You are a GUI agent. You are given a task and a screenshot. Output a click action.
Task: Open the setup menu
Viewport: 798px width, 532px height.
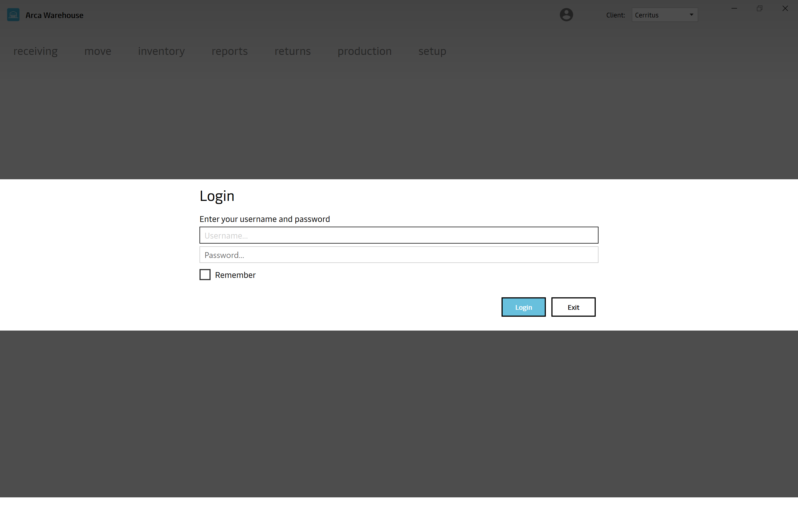click(432, 51)
